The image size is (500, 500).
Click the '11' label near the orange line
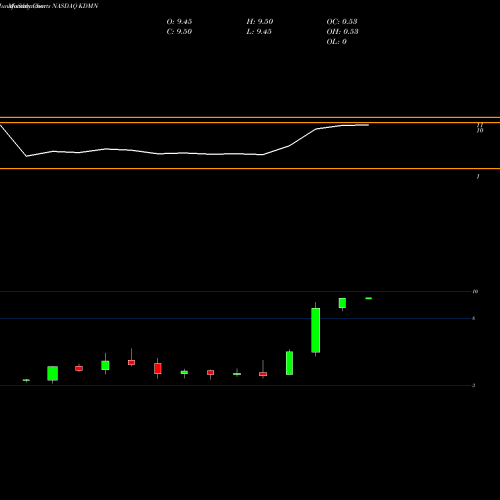[480, 125]
